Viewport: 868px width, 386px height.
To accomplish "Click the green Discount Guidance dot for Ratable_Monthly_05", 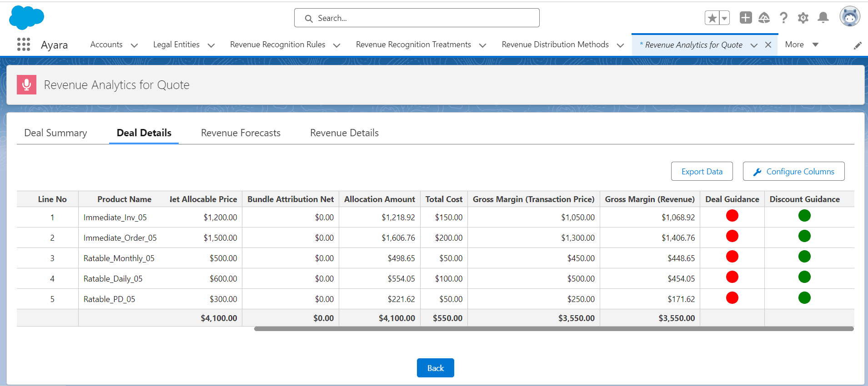I will tap(804, 257).
